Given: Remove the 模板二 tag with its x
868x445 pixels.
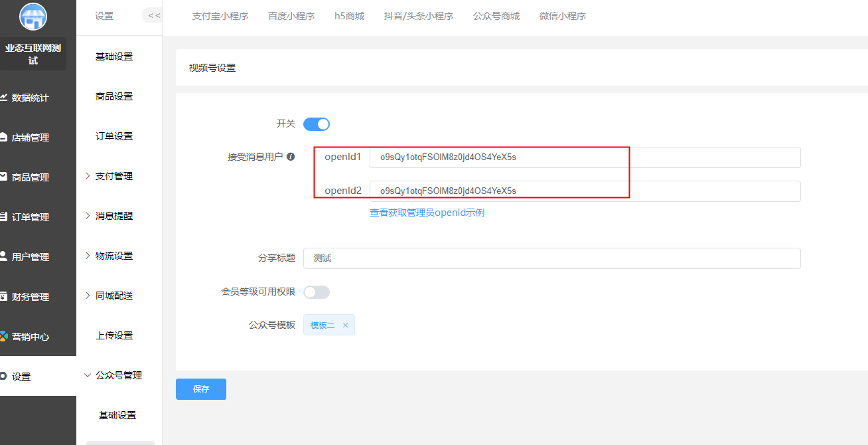Looking at the screenshot, I should (345, 325).
